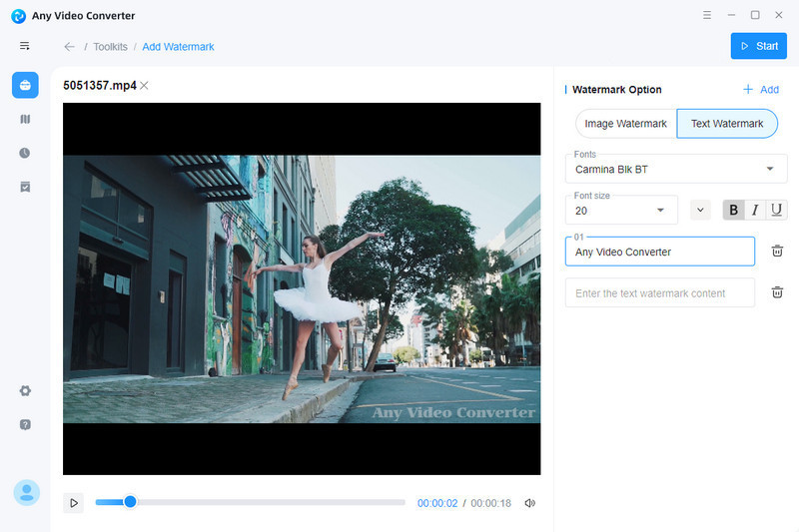Viewport: 799px width, 532px height.
Task: Click Toolkits in the breadcrumb
Action: 110,47
